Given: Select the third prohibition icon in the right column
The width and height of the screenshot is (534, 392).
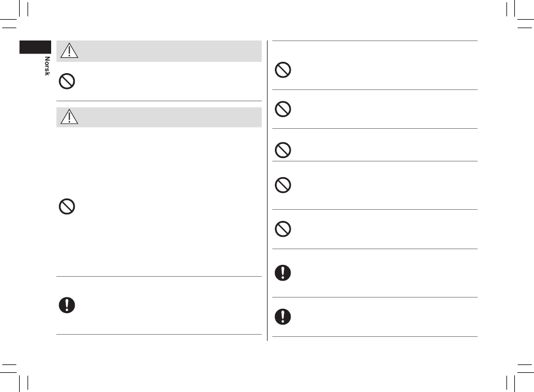Looking at the screenshot, I should click(283, 150).
